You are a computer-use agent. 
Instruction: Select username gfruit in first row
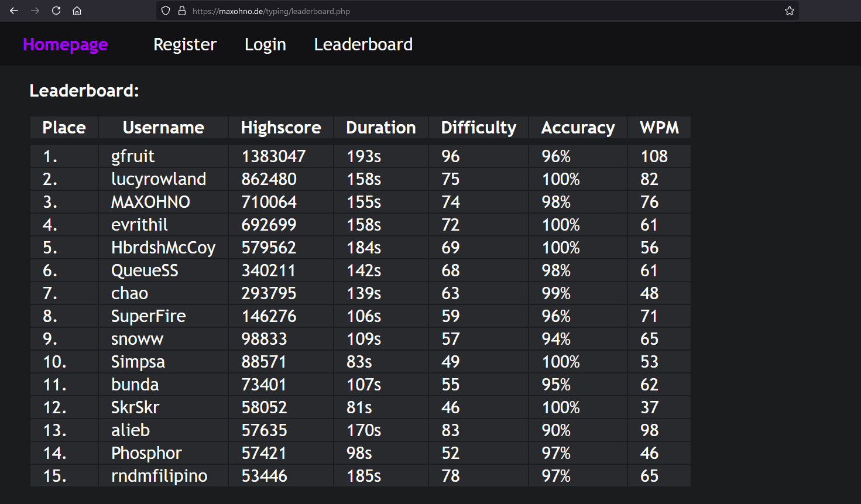click(133, 156)
